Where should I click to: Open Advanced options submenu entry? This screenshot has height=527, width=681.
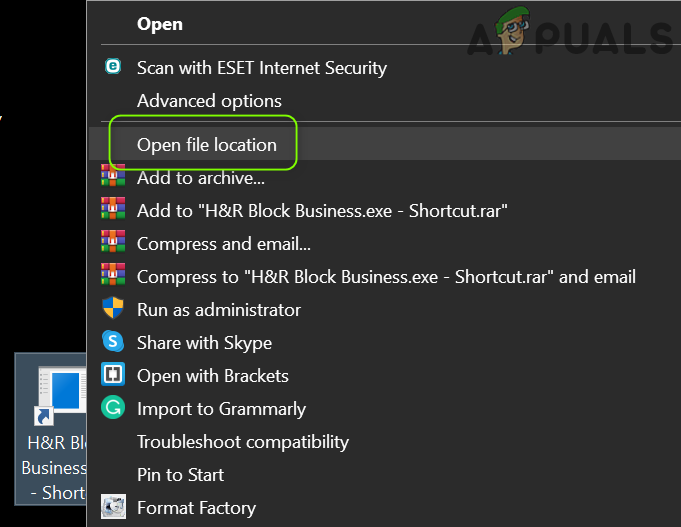click(x=209, y=101)
